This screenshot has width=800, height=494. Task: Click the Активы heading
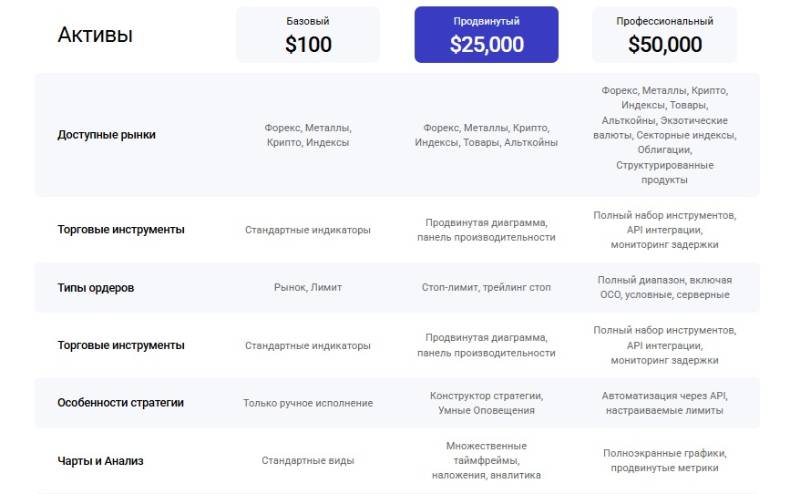coord(96,35)
